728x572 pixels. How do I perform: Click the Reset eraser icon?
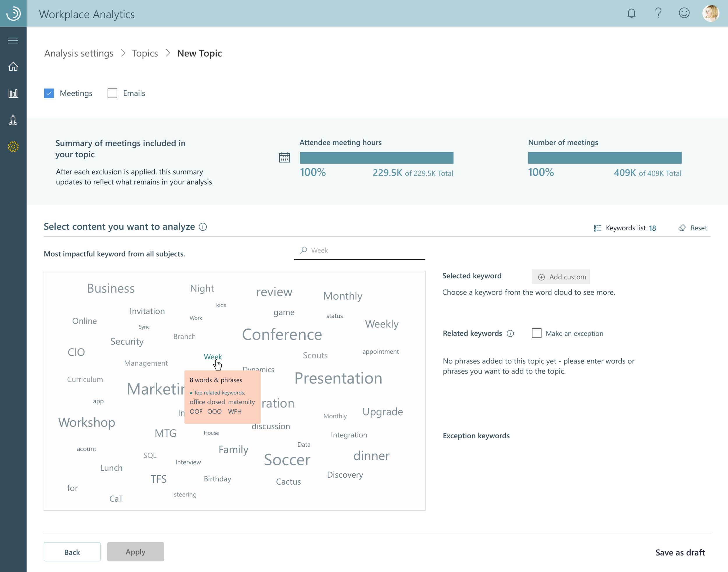[x=682, y=228]
